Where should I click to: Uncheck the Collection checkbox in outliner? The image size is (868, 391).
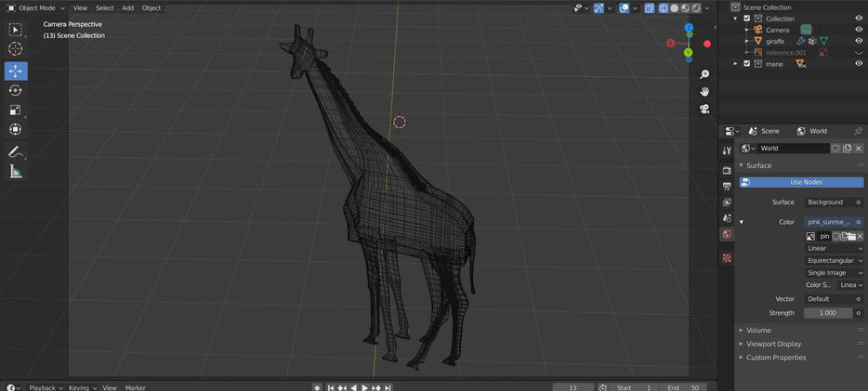pyautogui.click(x=746, y=19)
